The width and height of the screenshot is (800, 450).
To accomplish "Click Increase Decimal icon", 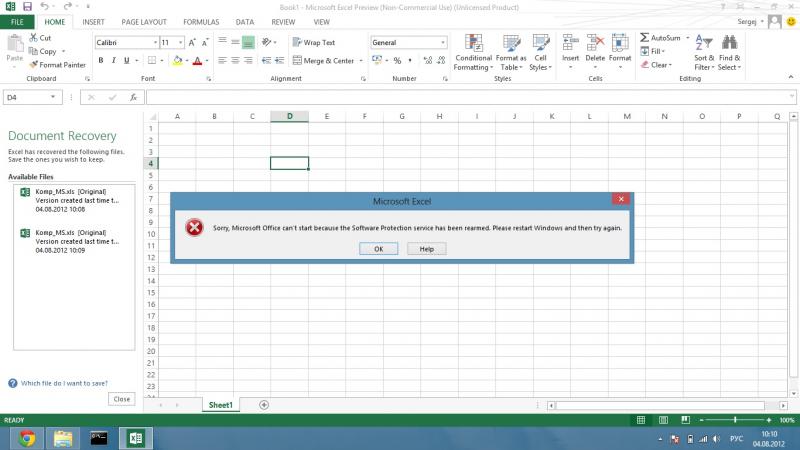I will 428,61.
